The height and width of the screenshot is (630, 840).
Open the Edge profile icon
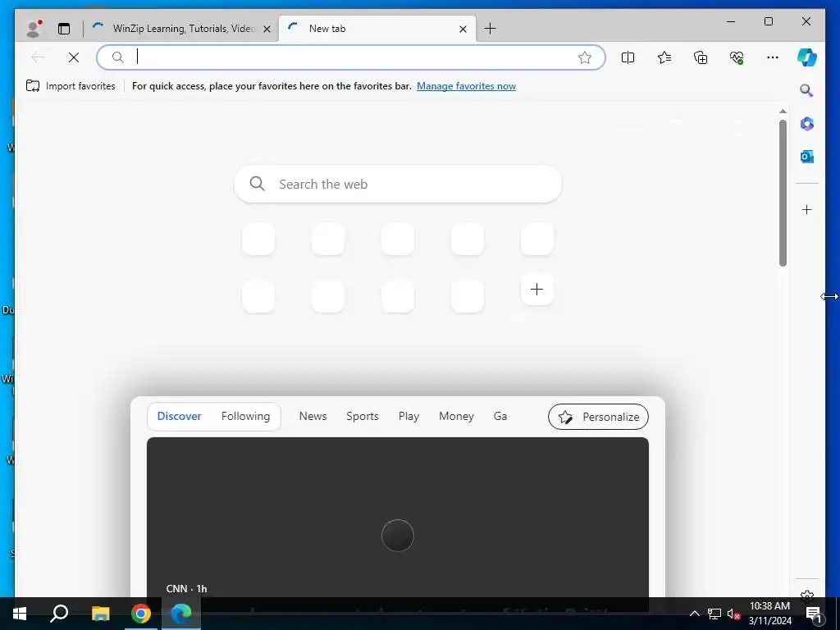tap(34, 29)
